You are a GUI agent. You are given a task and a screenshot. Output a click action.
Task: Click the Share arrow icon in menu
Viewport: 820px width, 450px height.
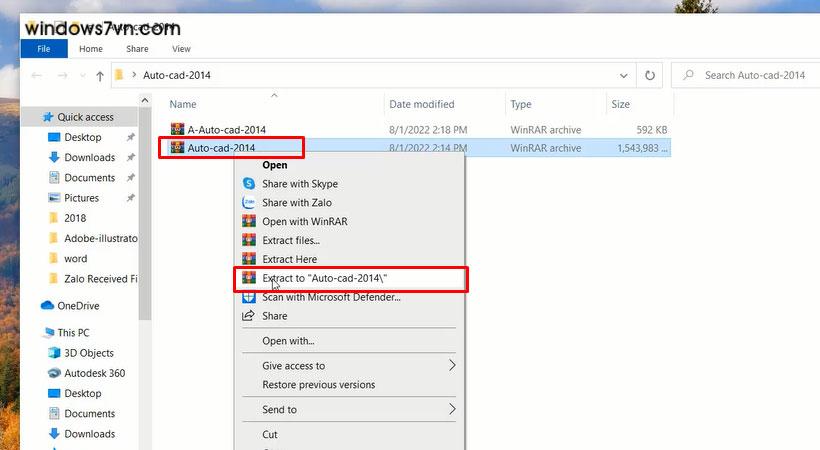[249, 316]
